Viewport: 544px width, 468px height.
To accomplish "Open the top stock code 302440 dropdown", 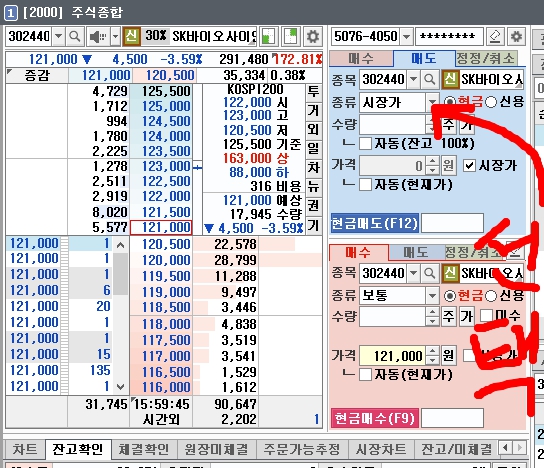I will 58,36.
